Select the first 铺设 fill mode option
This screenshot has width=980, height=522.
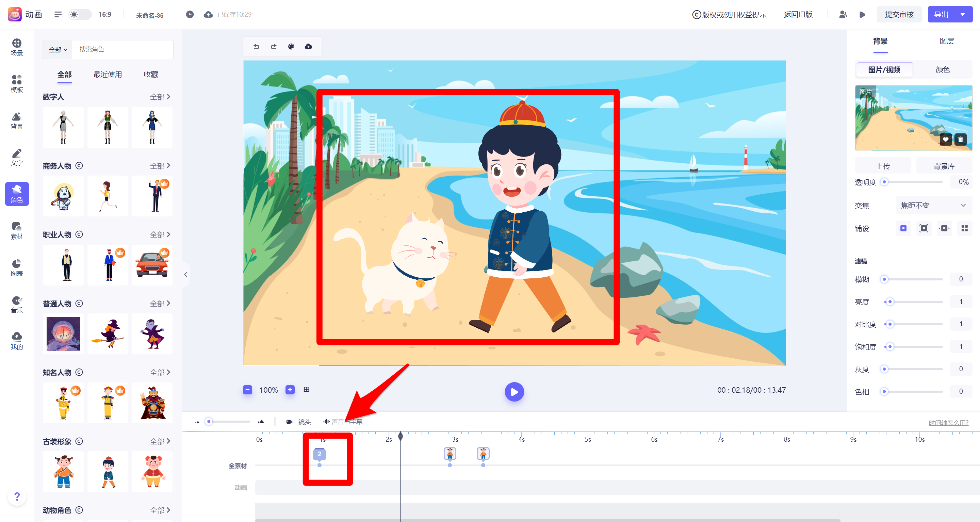[x=903, y=228]
